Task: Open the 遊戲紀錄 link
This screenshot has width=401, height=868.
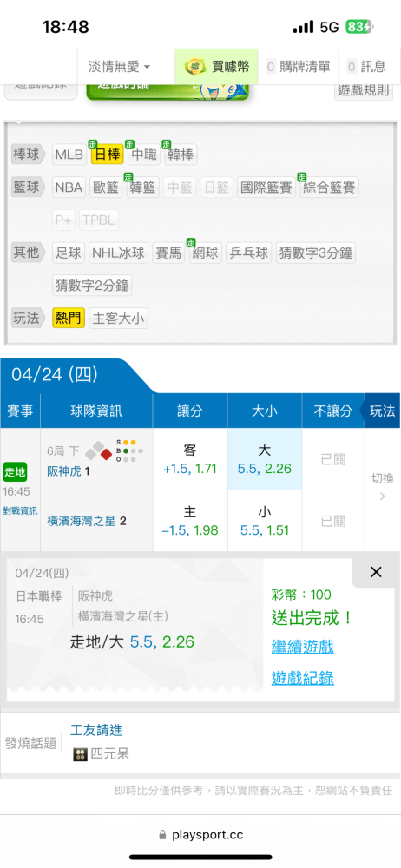Action: coord(302,678)
